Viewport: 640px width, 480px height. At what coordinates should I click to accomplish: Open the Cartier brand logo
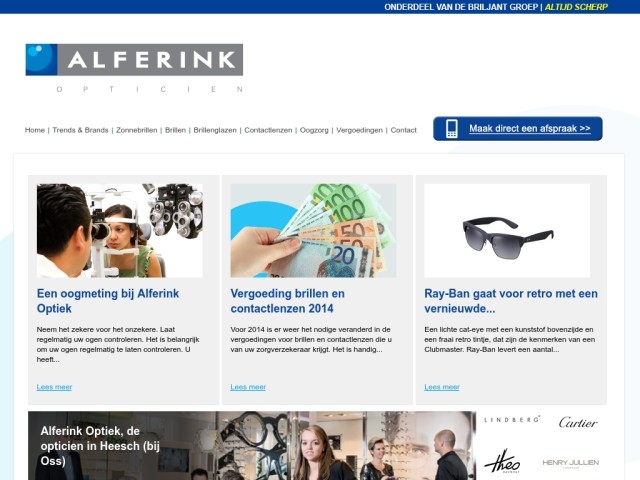point(578,422)
